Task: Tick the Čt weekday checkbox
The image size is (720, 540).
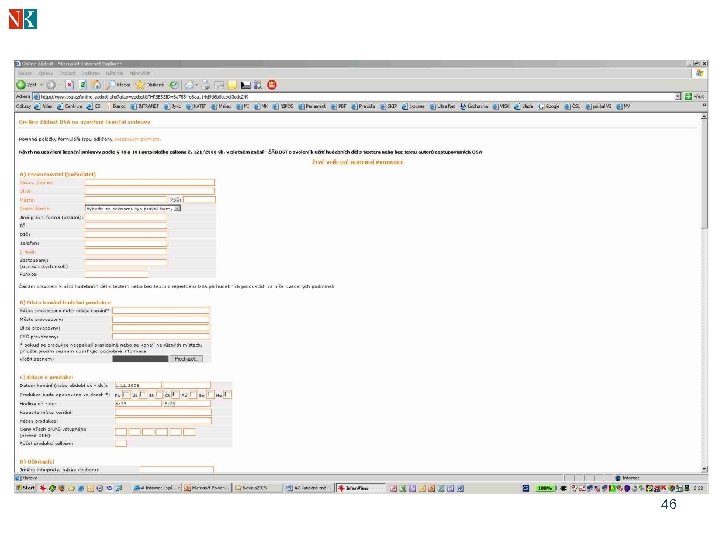Action: click(175, 394)
